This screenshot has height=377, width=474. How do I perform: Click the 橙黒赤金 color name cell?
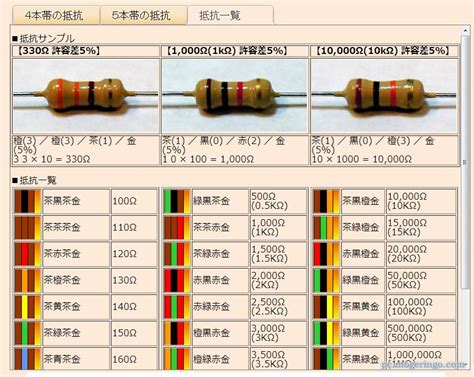[x=220, y=333]
